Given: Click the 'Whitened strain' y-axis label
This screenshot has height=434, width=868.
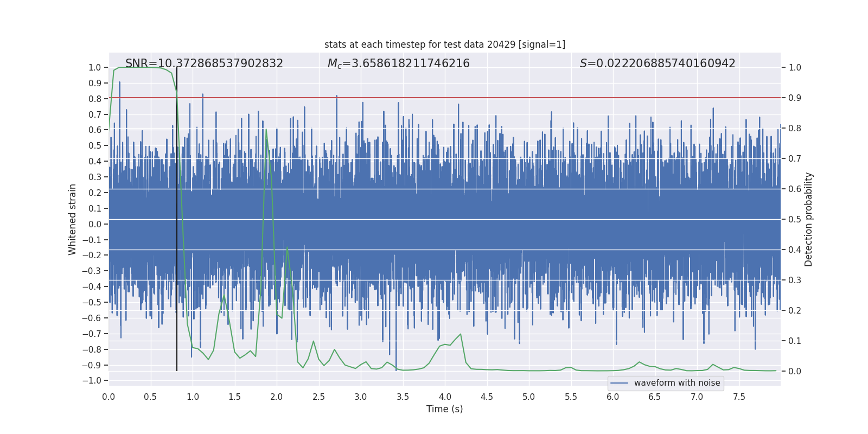Looking at the screenshot, I should point(72,219).
